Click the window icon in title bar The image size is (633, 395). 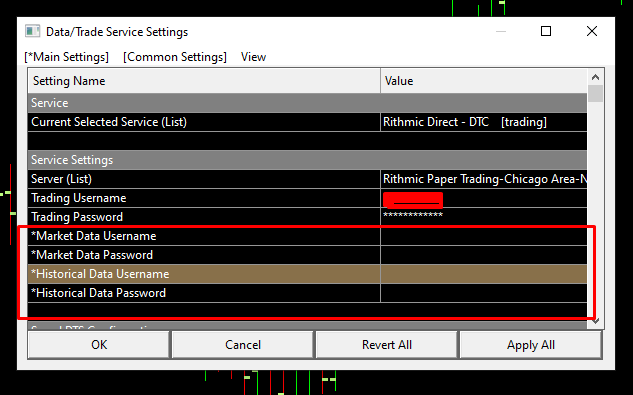click(32, 31)
